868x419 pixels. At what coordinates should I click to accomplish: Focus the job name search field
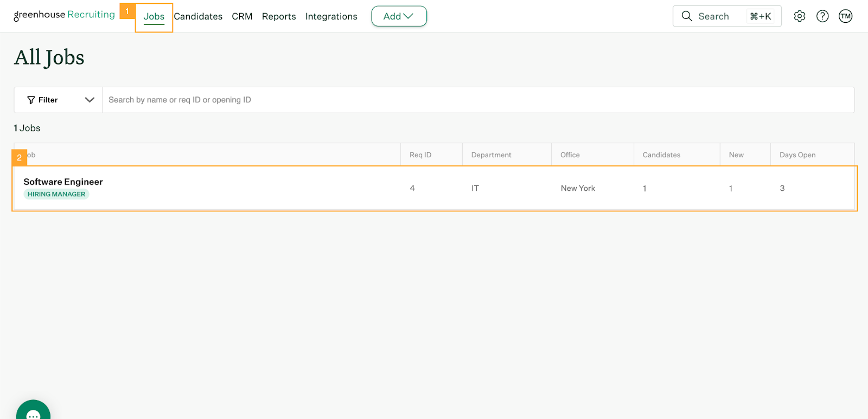point(477,100)
